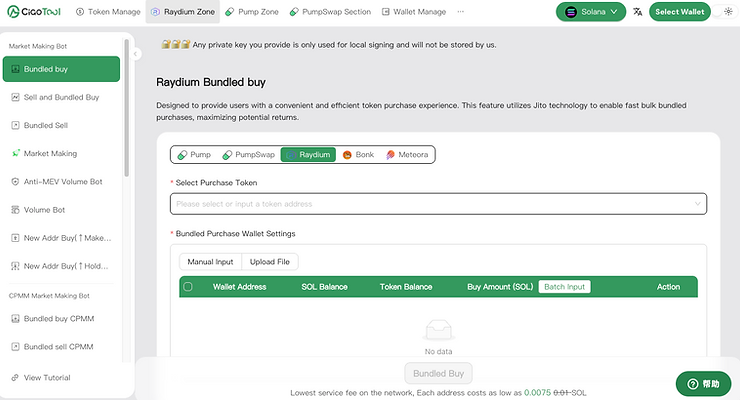Choose the Upload File option
This screenshot has height=400, width=740.
pyautogui.click(x=270, y=262)
